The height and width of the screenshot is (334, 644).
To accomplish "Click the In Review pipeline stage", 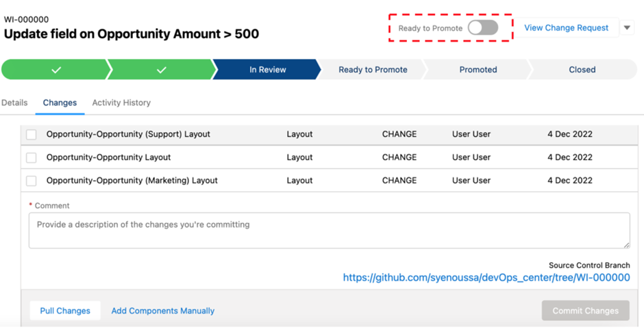I will pyautogui.click(x=267, y=70).
